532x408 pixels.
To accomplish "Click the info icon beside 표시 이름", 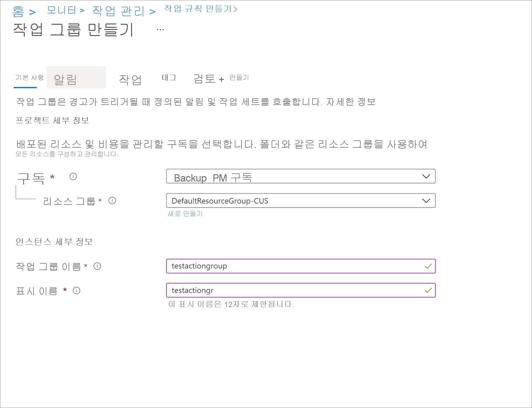I will pos(77,291).
